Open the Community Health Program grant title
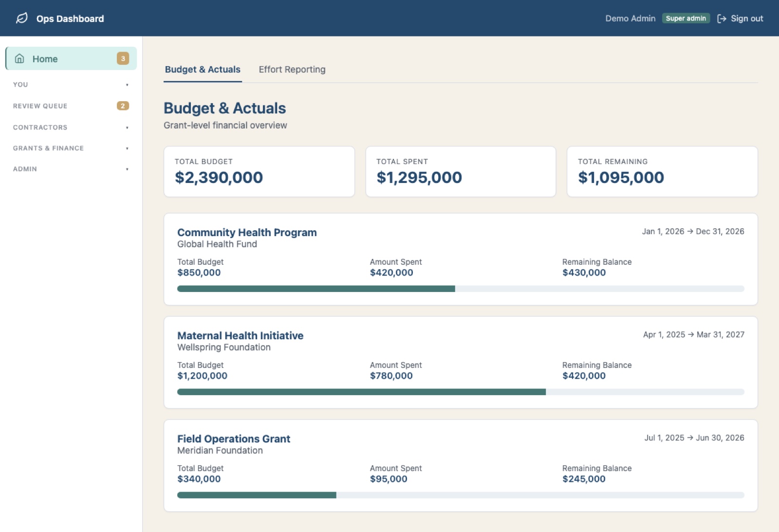 pos(247,233)
